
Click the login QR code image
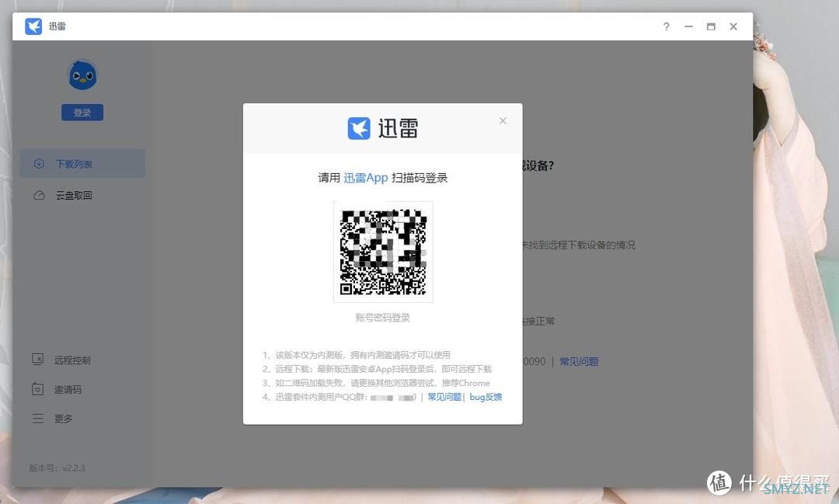[x=383, y=252]
